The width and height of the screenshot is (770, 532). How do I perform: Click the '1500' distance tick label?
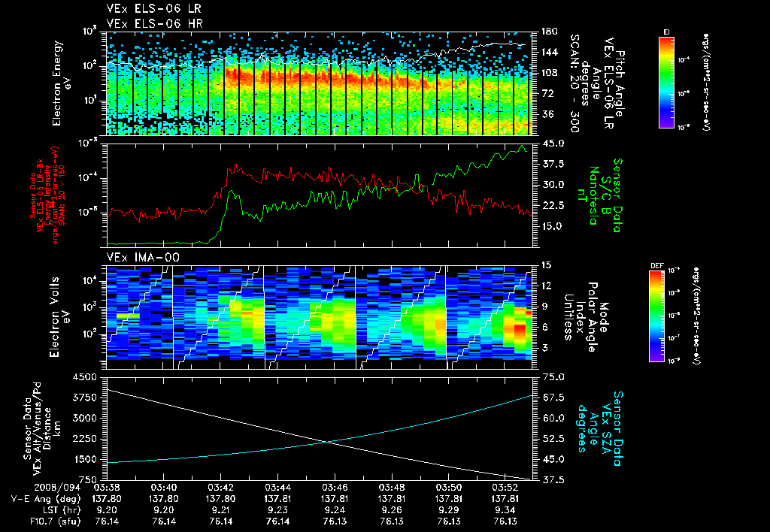85,459
